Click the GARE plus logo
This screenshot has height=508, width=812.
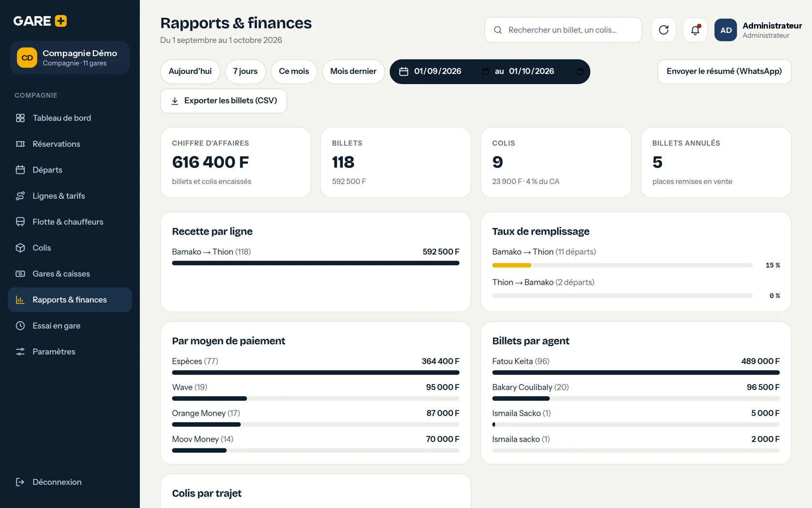click(x=40, y=21)
